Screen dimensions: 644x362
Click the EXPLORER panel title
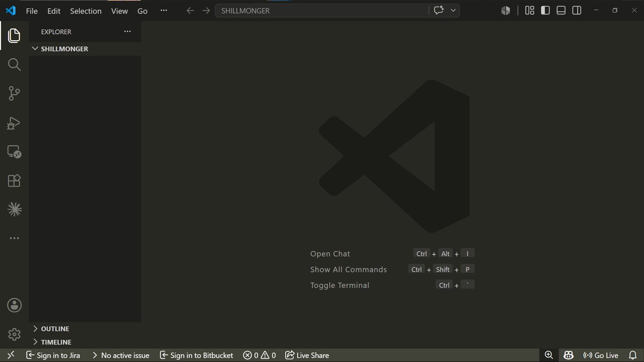56,32
